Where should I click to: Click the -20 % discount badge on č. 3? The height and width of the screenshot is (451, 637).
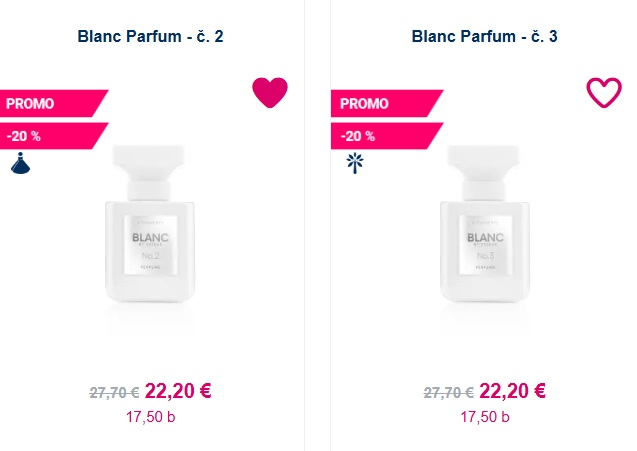coord(387,136)
